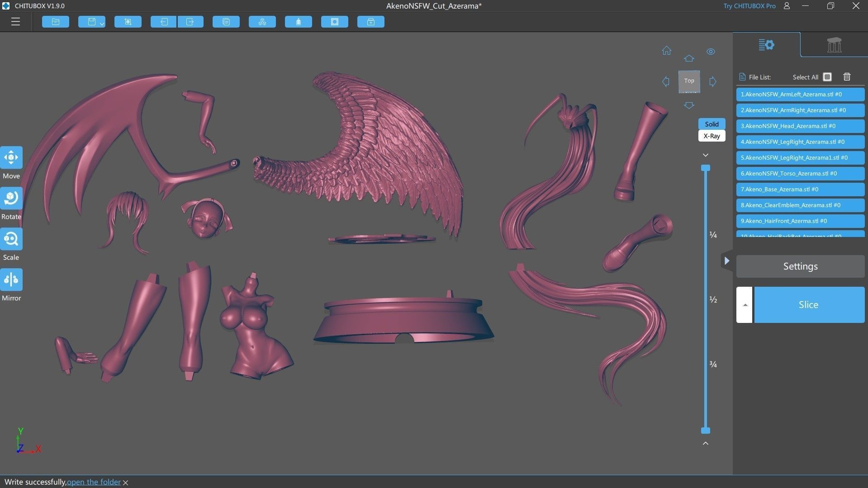868x488 pixels.
Task: Dismiss the Write successfully message
Action: coord(126,483)
